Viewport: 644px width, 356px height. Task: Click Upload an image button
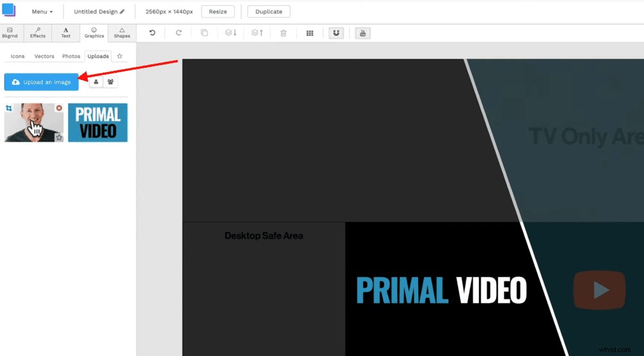[41, 82]
